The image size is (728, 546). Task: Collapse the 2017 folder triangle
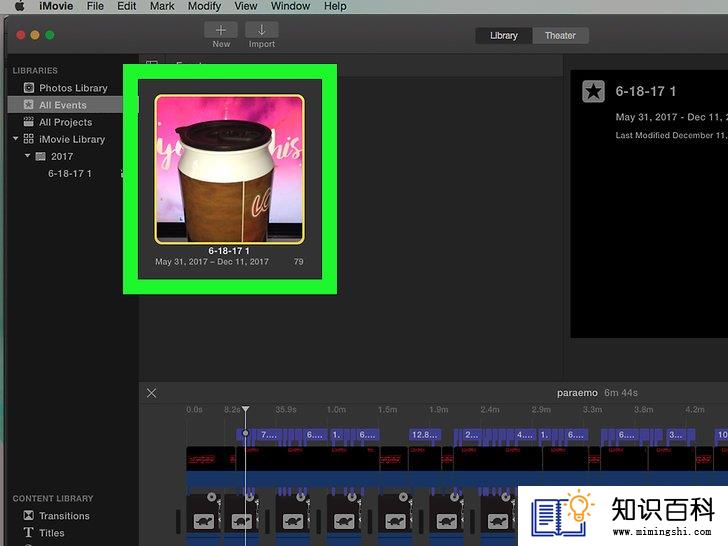pyautogui.click(x=27, y=156)
